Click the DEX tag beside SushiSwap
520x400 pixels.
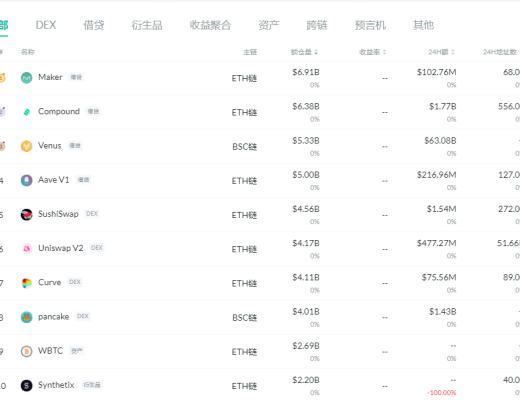point(92,214)
